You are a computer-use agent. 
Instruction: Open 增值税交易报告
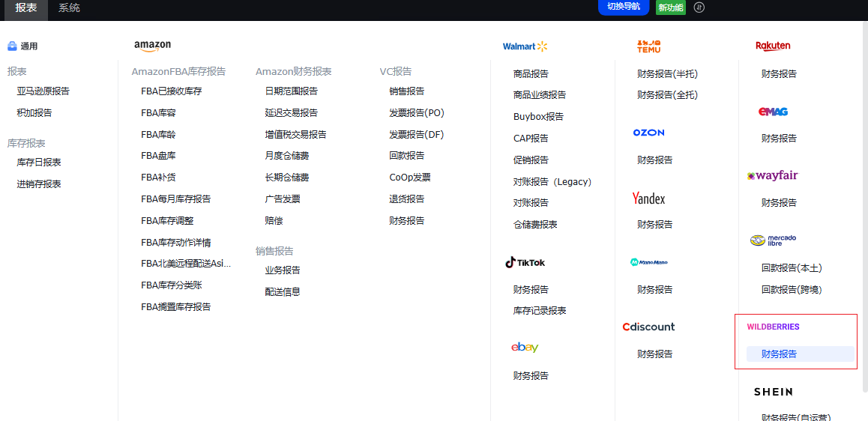coord(295,134)
